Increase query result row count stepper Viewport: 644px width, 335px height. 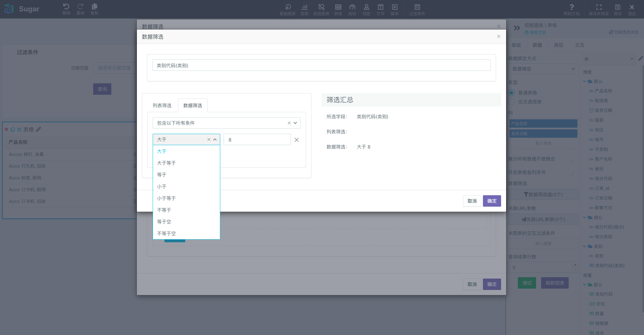(575, 265)
